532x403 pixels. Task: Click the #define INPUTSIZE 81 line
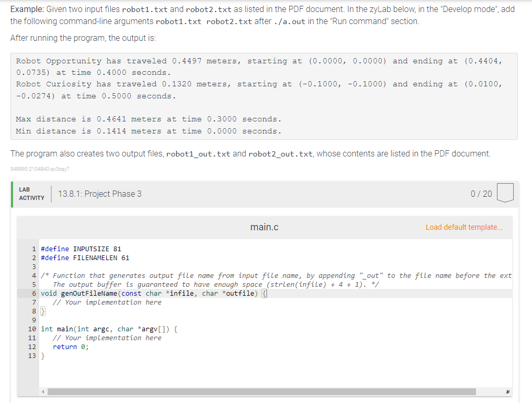click(x=81, y=249)
